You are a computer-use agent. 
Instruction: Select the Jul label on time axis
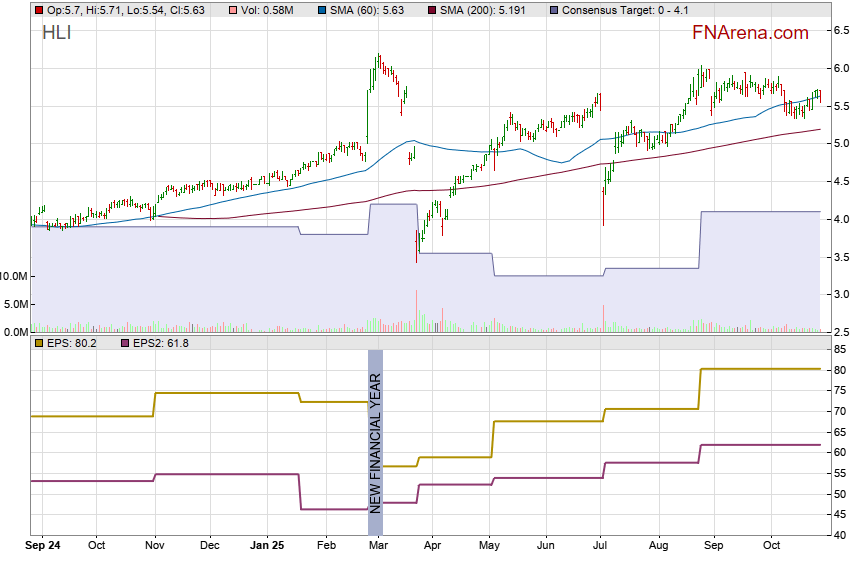602,546
